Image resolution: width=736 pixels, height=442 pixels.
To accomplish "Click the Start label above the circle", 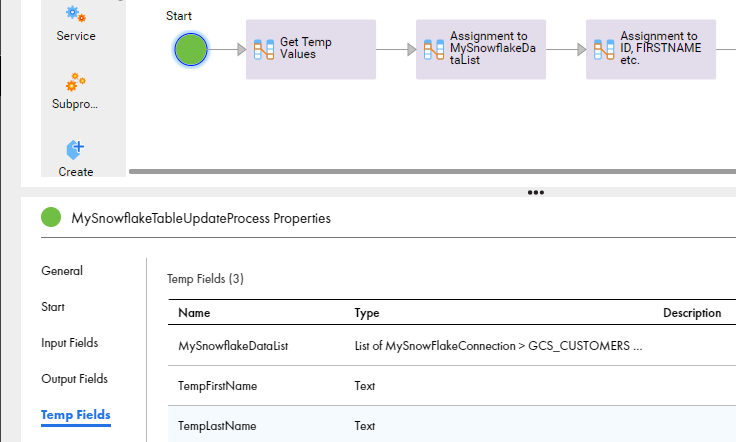I will pos(179,16).
